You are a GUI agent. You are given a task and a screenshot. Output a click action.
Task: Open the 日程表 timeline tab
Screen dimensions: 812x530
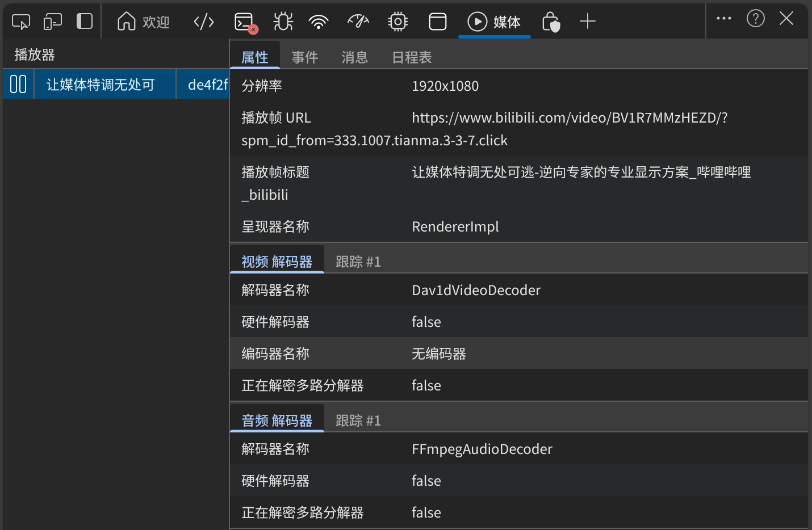(x=412, y=57)
